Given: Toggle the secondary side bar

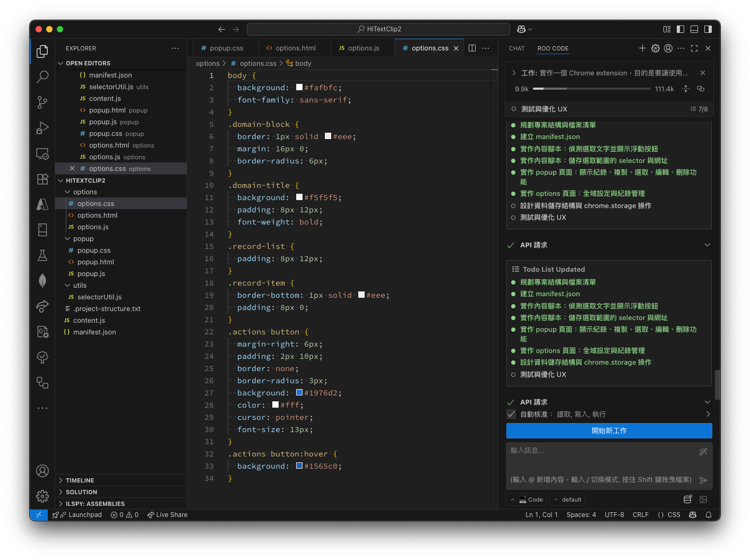Looking at the screenshot, I should pyautogui.click(x=708, y=29).
